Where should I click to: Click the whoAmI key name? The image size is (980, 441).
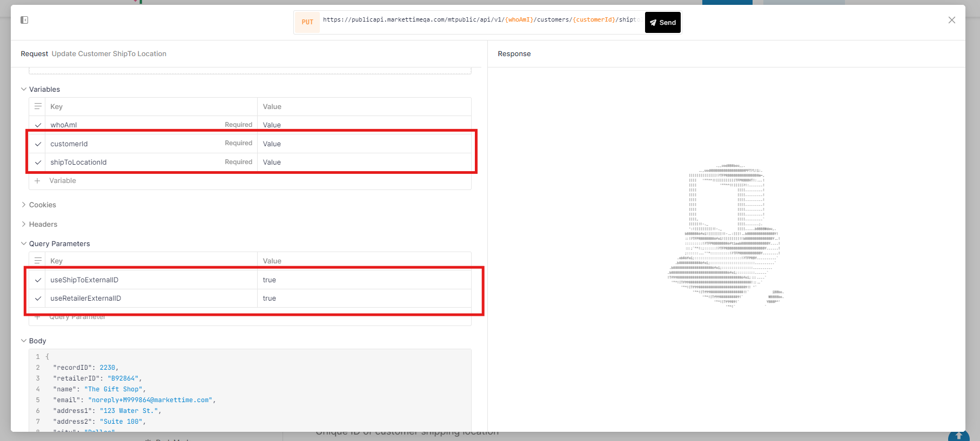tap(64, 125)
